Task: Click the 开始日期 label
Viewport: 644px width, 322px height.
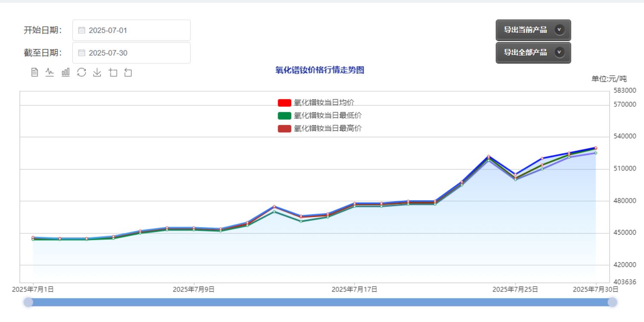Action: pos(43,30)
